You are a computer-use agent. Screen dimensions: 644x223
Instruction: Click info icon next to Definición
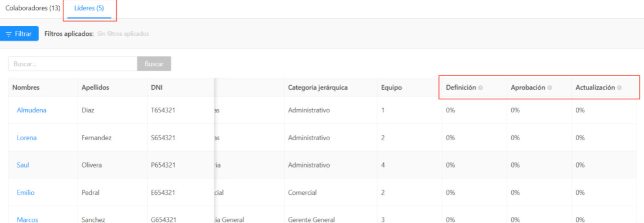tap(480, 88)
